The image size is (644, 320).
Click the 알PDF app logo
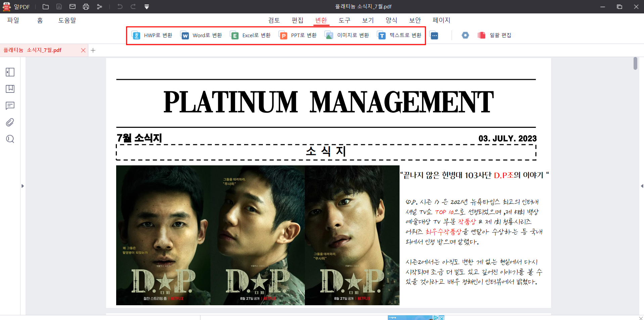[x=7, y=7]
